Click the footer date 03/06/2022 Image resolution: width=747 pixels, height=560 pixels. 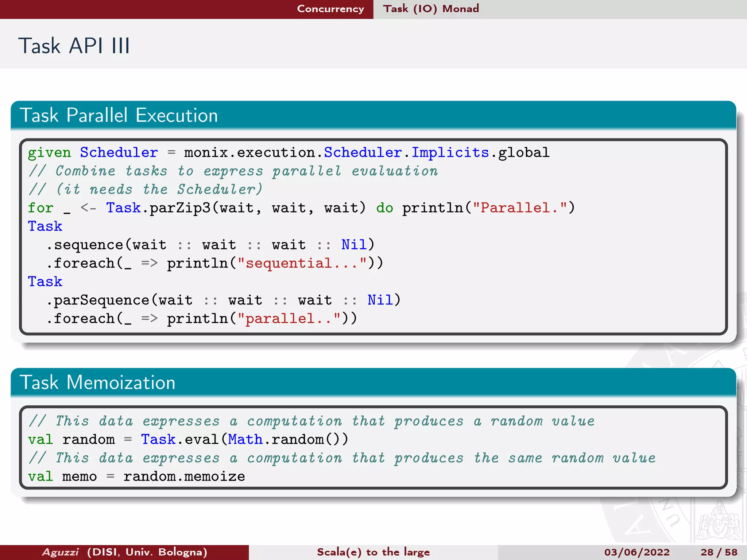(637, 552)
